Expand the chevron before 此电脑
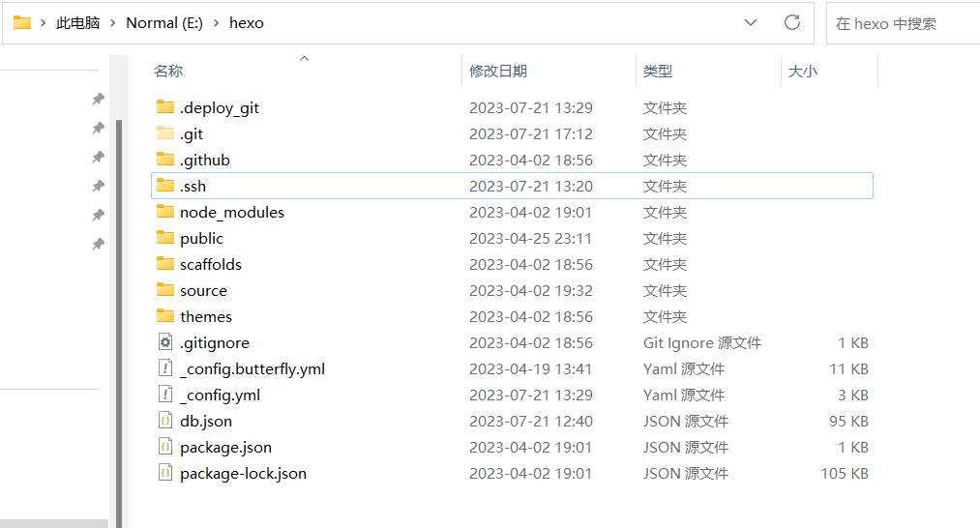980x528 pixels. pos(43,22)
